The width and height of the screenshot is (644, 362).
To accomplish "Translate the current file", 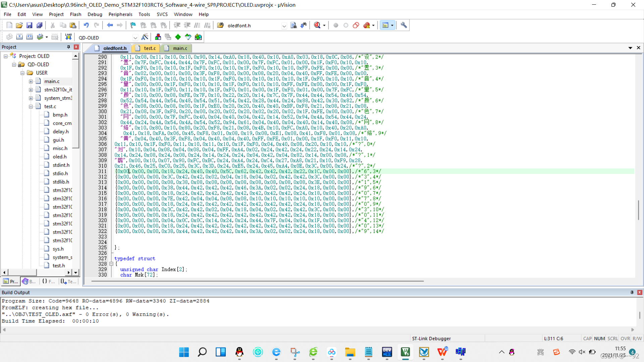I will click(x=9, y=37).
